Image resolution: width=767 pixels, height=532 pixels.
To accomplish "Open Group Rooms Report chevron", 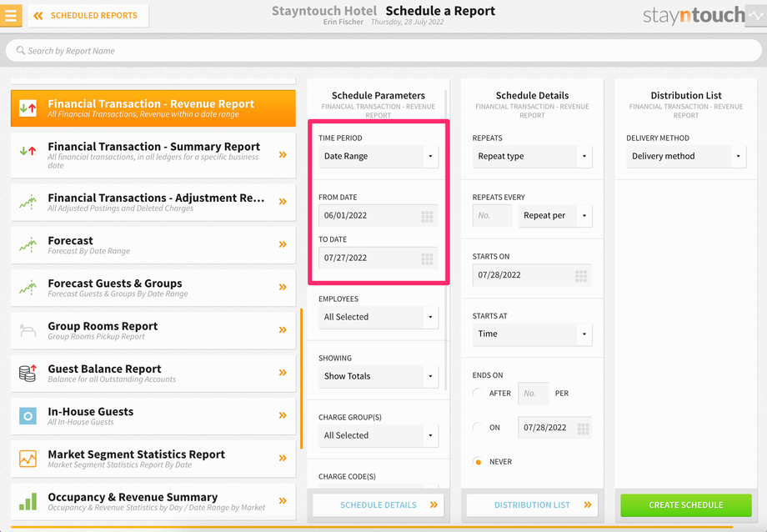I will [x=283, y=330].
